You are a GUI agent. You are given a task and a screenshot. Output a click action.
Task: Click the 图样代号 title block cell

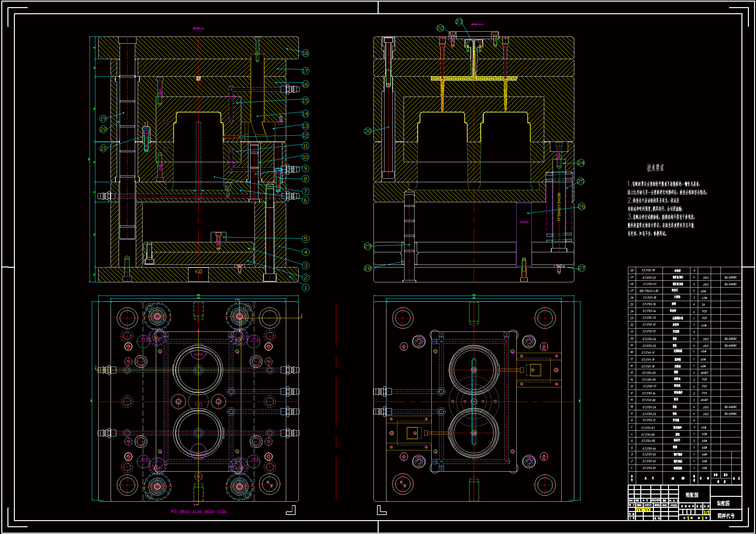[x=726, y=516]
